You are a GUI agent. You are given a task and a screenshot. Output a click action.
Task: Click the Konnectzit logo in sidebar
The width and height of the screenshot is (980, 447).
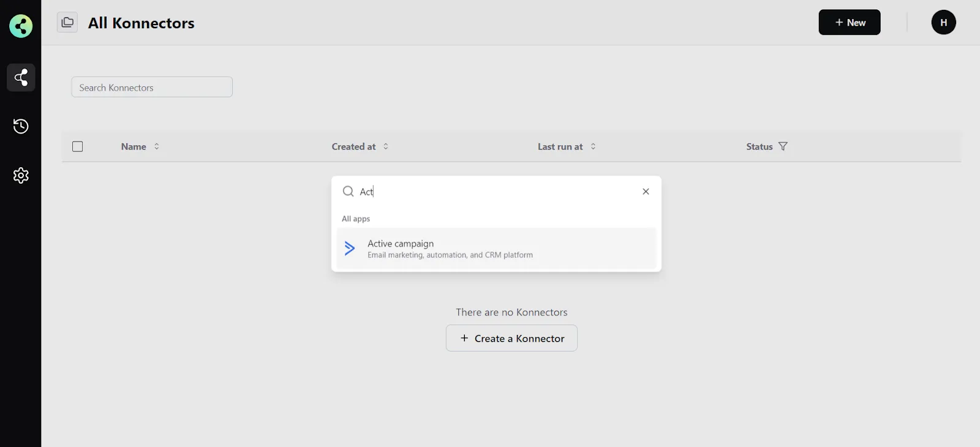21,26
